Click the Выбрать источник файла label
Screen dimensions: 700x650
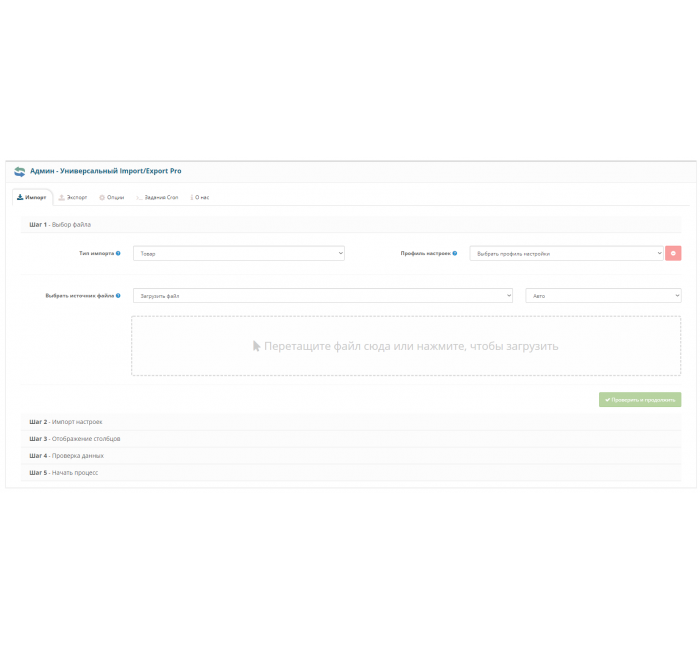(x=80, y=296)
